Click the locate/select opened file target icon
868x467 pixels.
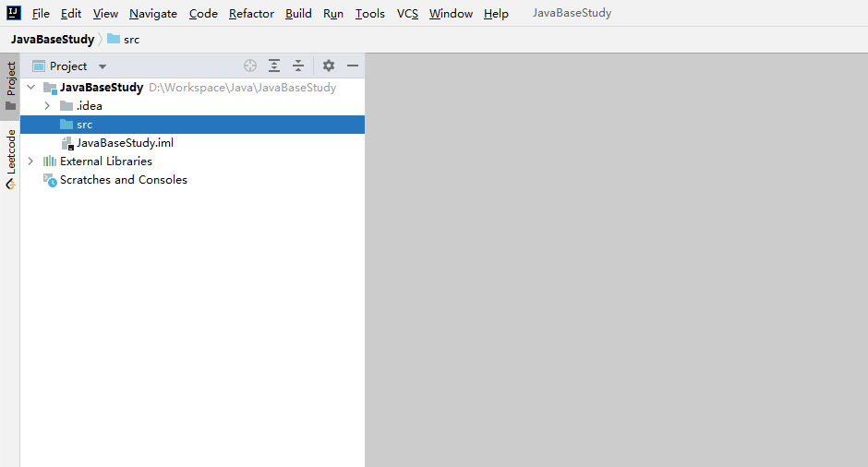[x=250, y=66]
